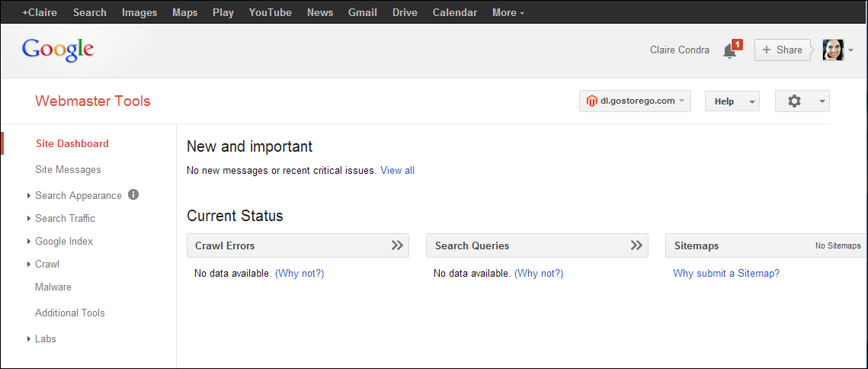Click Claire's profile photo
Image resolution: width=868 pixels, height=369 pixels.
833,50
